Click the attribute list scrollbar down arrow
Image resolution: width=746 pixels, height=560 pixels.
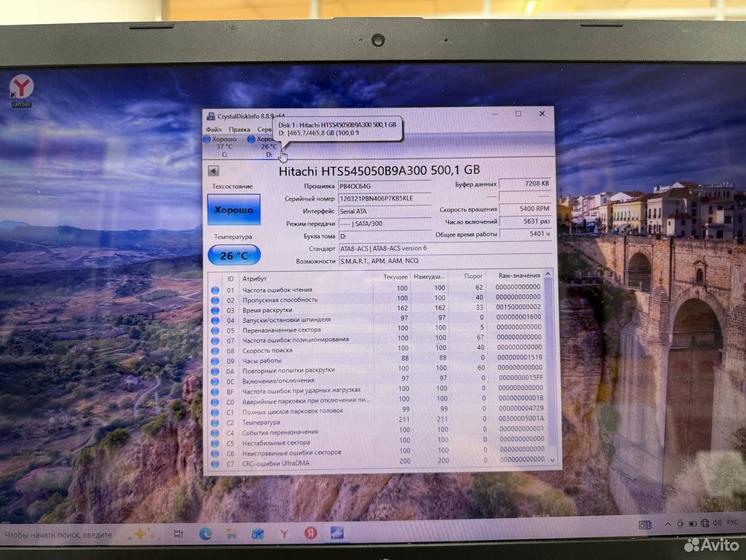[x=552, y=460]
